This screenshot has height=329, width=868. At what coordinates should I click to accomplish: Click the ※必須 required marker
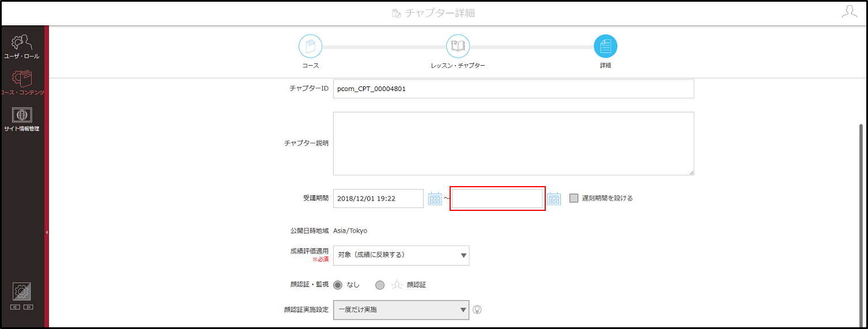[x=320, y=259]
